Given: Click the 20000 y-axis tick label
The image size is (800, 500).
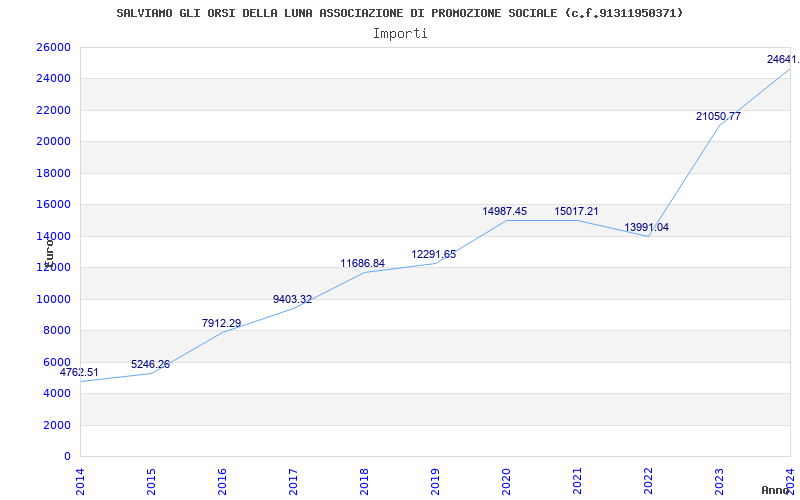Looking at the screenshot, I should [x=54, y=141].
